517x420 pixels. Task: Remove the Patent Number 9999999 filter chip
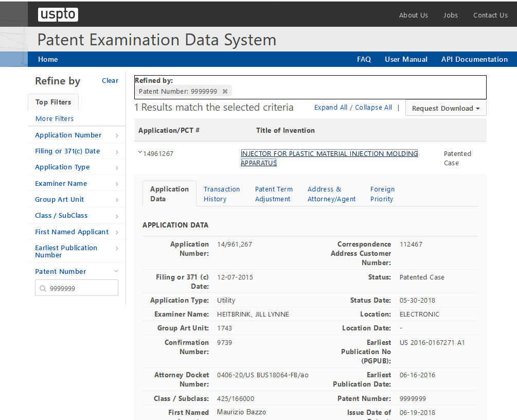(x=225, y=91)
